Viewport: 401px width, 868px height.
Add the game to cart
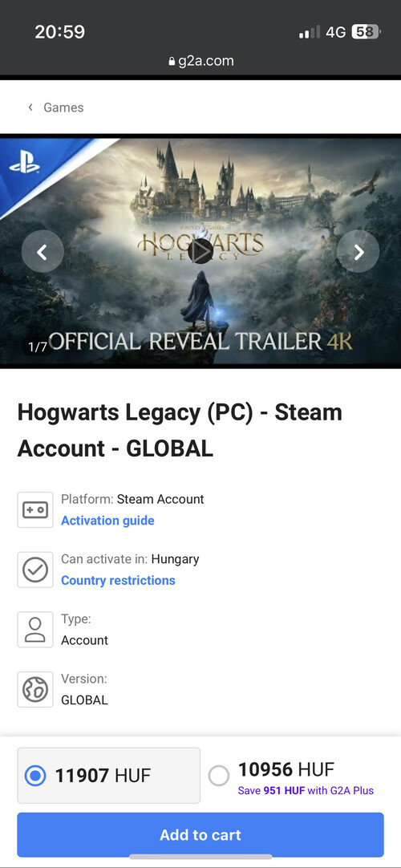tap(200, 834)
